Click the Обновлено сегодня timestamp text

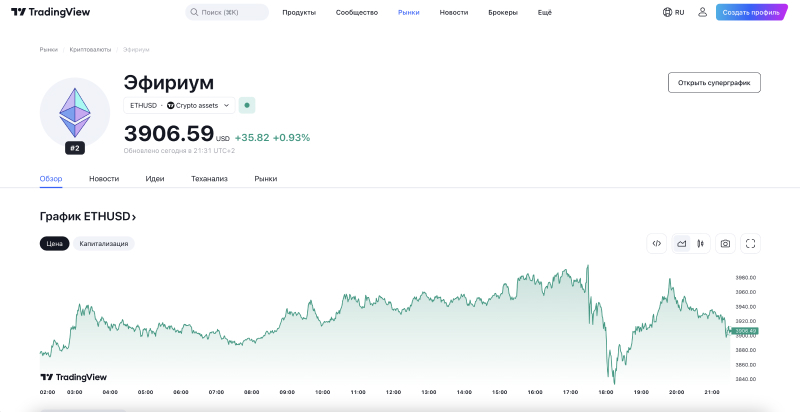click(179, 151)
